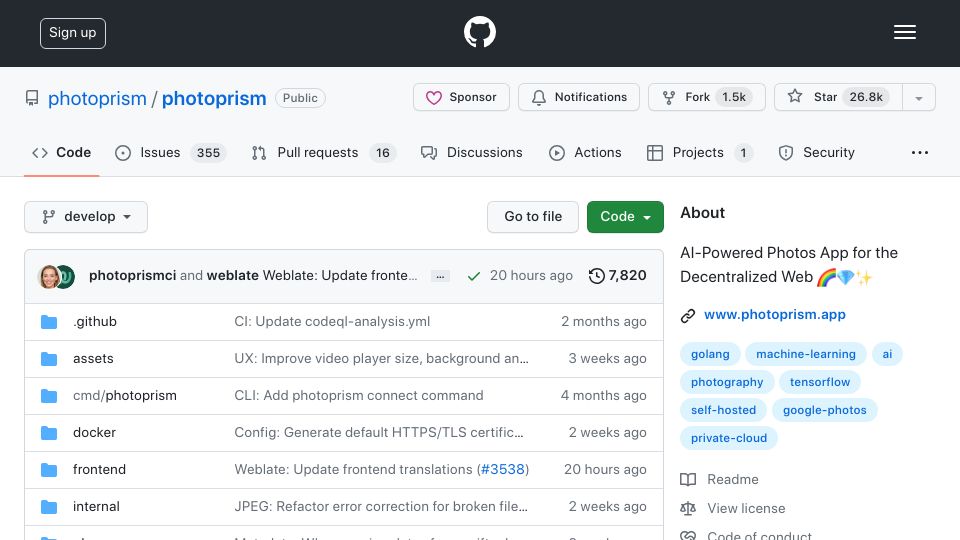Select the ai topic tag
Image resolution: width=960 pixels, height=540 pixels.
887,354
